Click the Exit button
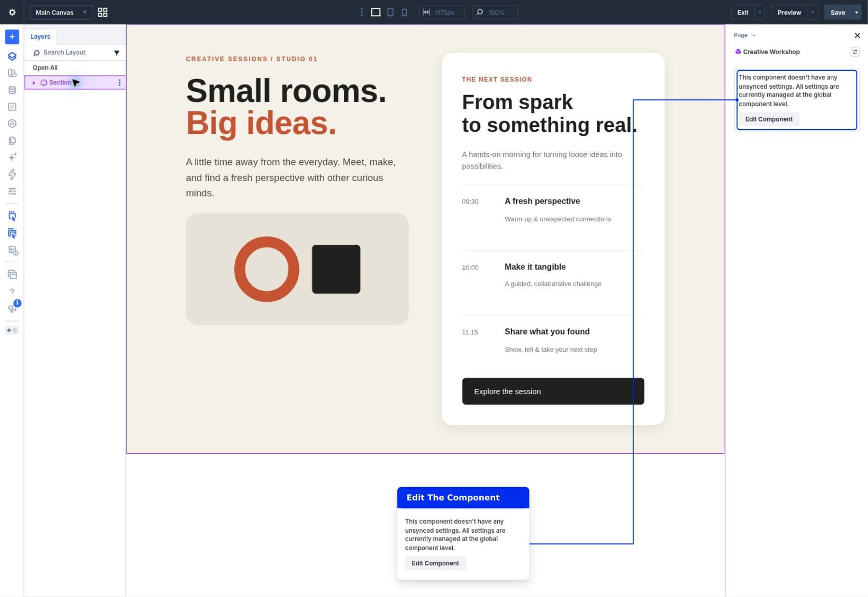The height and width of the screenshot is (597, 868). click(743, 12)
